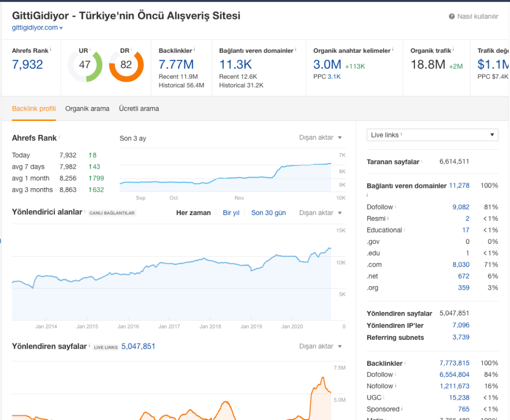510x420 pixels.
Task: Click info icon beside Organik trafik
Action: 453,49
